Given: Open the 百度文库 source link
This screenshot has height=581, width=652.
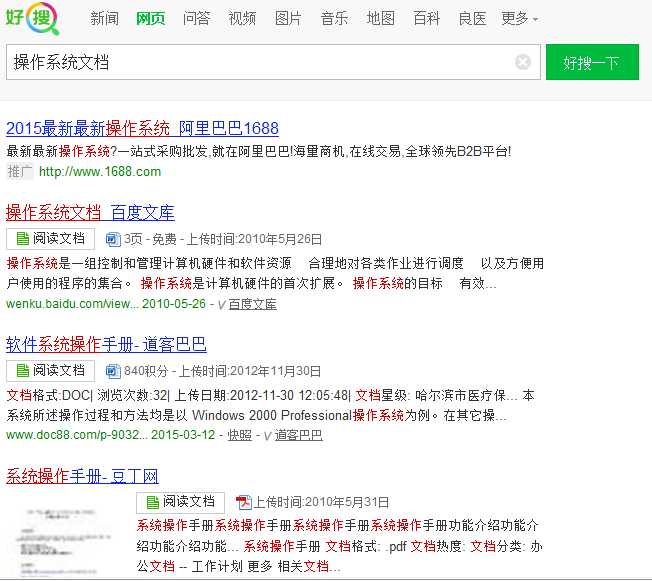Looking at the screenshot, I should pyautogui.click(x=252, y=304).
